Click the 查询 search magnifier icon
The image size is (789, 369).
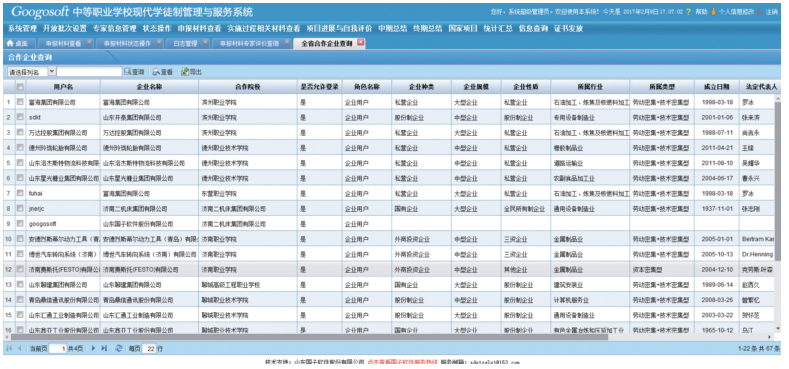pos(128,72)
